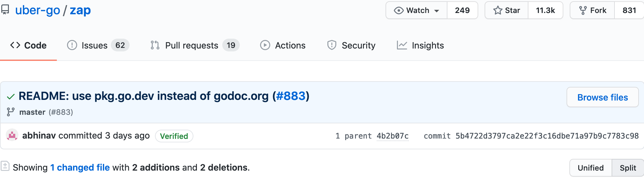Open the Security tab
This screenshot has width=644, height=182.
click(x=351, y=45)
